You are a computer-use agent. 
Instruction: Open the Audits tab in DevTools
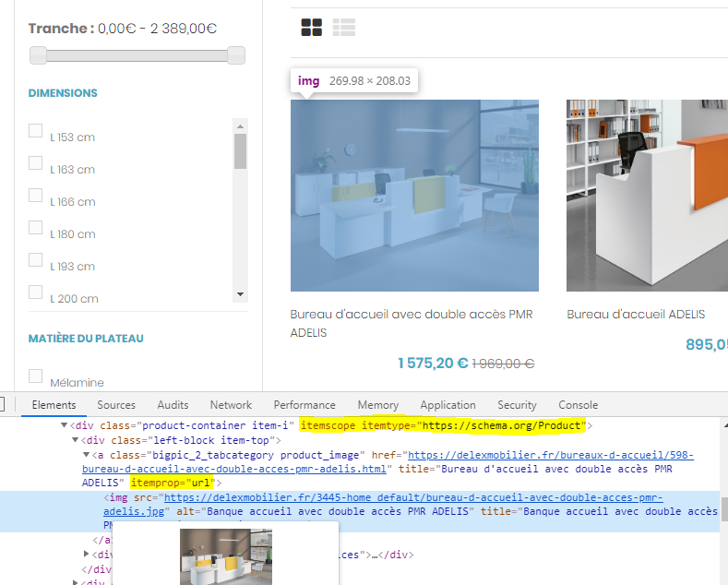point(173,405)
